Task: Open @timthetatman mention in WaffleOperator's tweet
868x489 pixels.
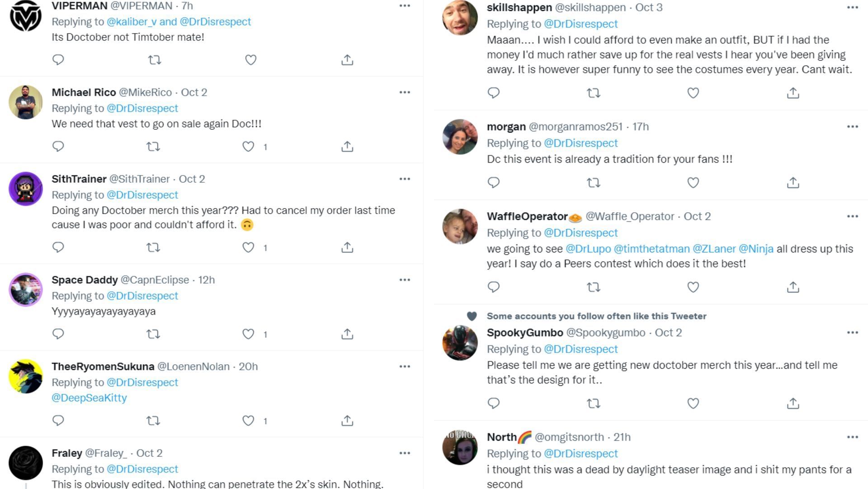Action: 651,249
